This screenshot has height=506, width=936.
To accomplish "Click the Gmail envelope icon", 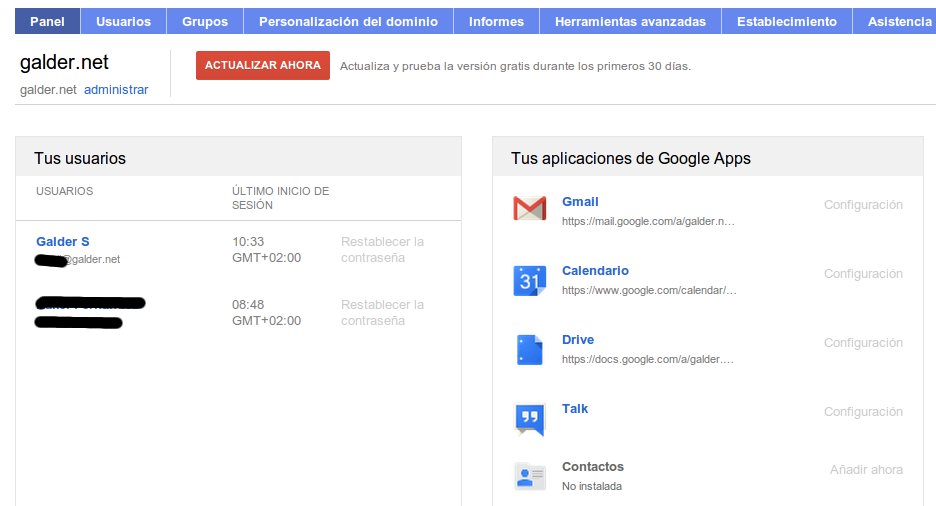I will coord(529,208).
